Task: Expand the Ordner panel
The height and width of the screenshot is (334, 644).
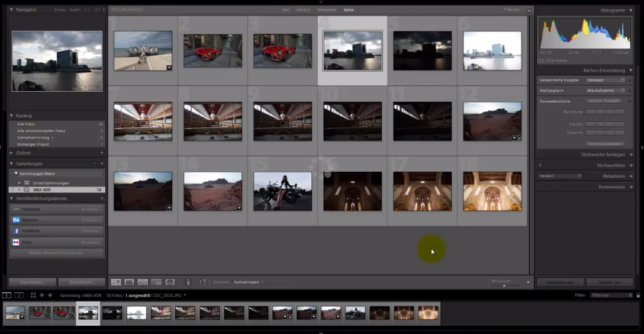Action: [x=12, y=153]
